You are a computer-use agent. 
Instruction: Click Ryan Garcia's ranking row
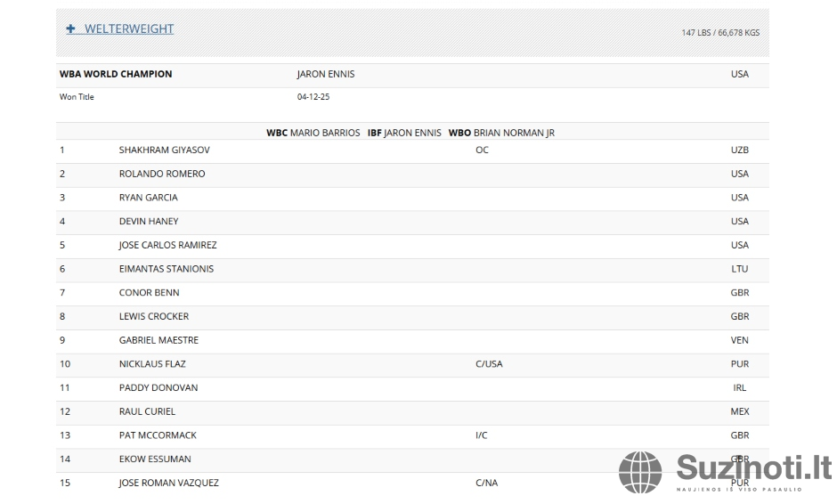[148, 198]
